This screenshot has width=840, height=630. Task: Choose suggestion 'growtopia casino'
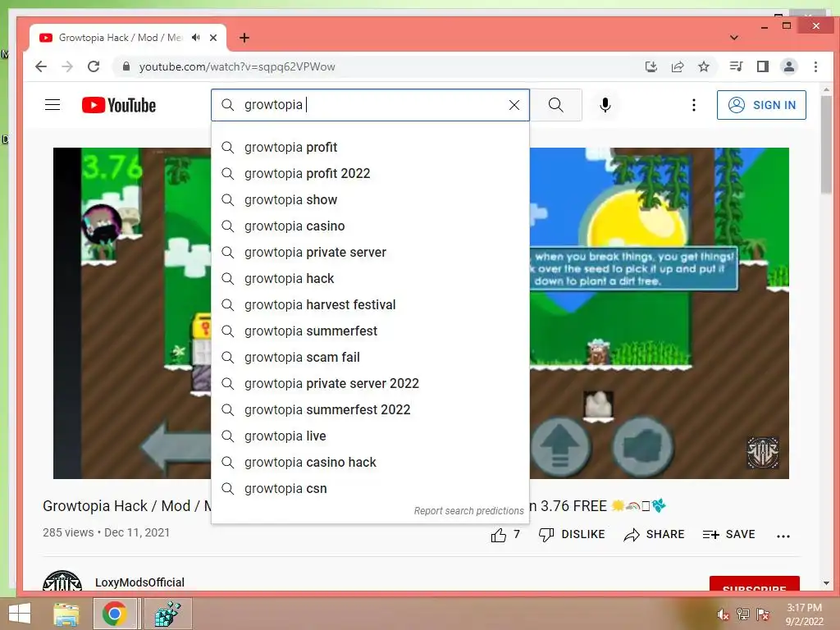pyautogui.click(x=370, y=226)
